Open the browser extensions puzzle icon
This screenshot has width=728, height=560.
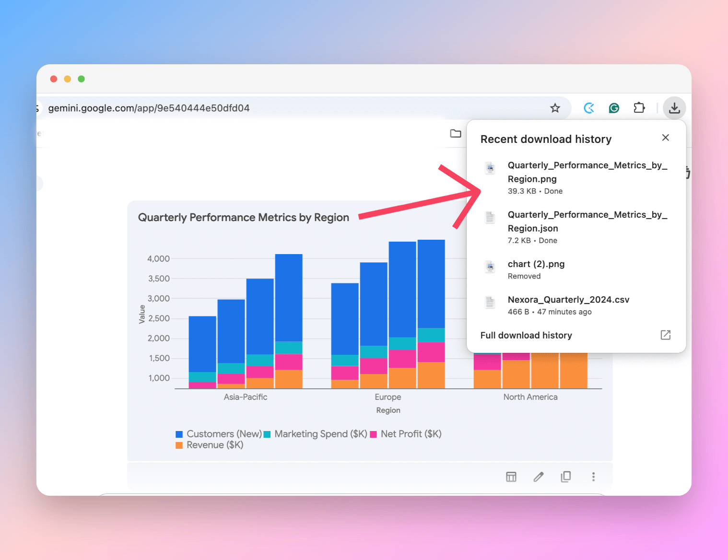coord(639,108)
